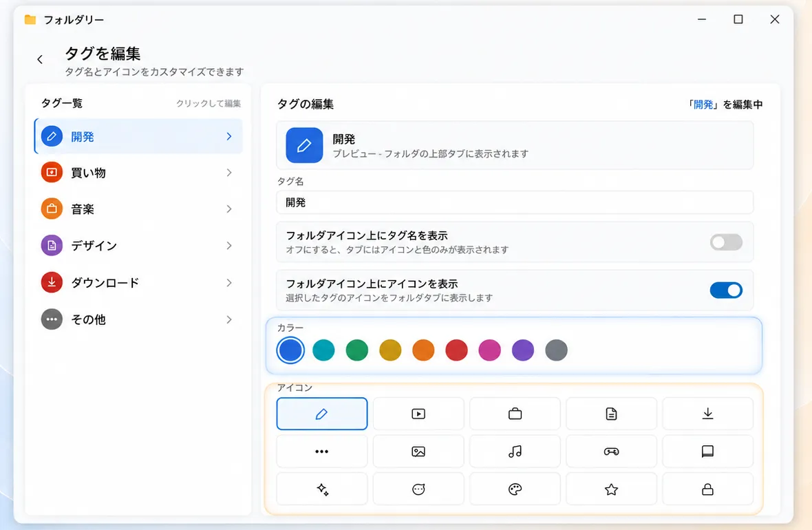Pick the blue color swatch
Image resolution: width=812 pixels, height=530 pixels.
coord(290,350)
